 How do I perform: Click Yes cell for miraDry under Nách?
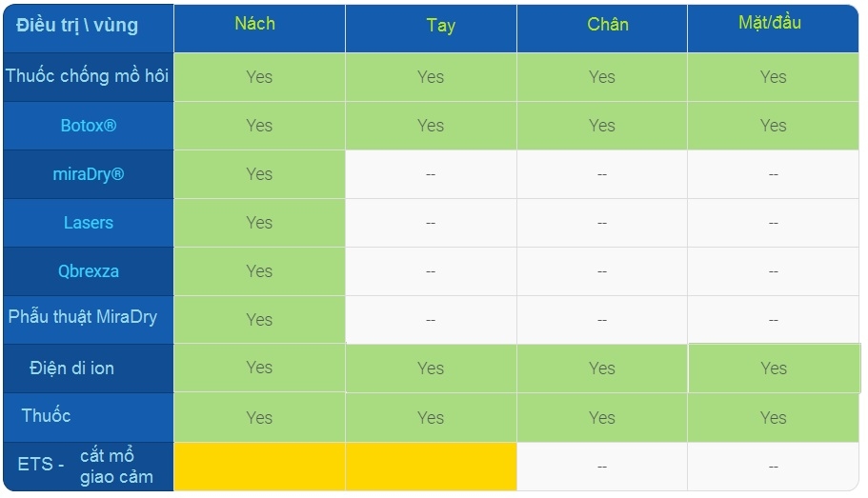259,174
